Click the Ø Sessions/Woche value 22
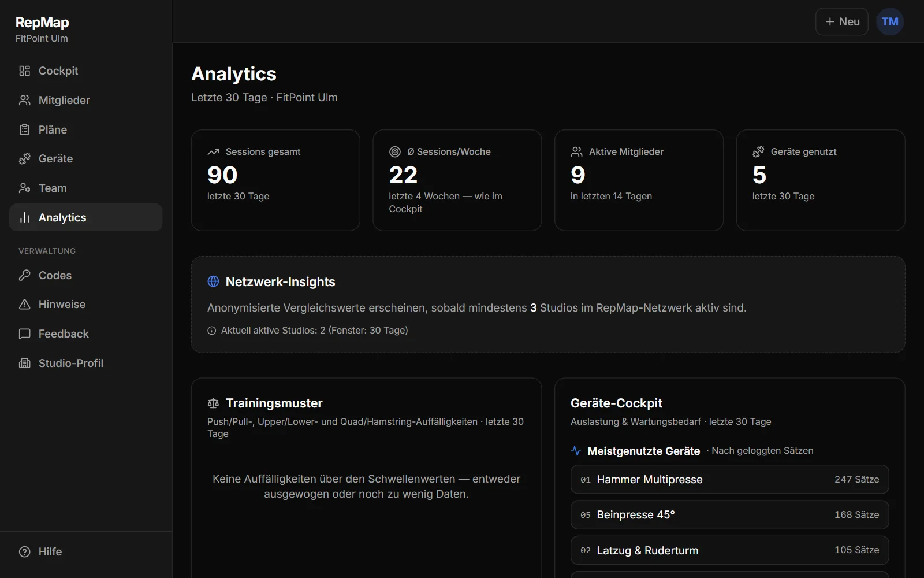This screenshot has height=578, width=924. pos(403,175)
